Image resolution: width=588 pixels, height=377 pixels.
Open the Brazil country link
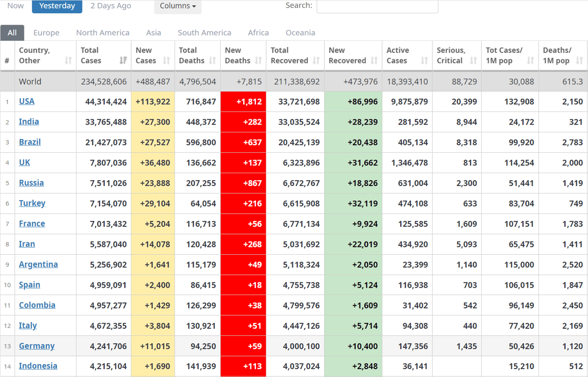[30, 142]
